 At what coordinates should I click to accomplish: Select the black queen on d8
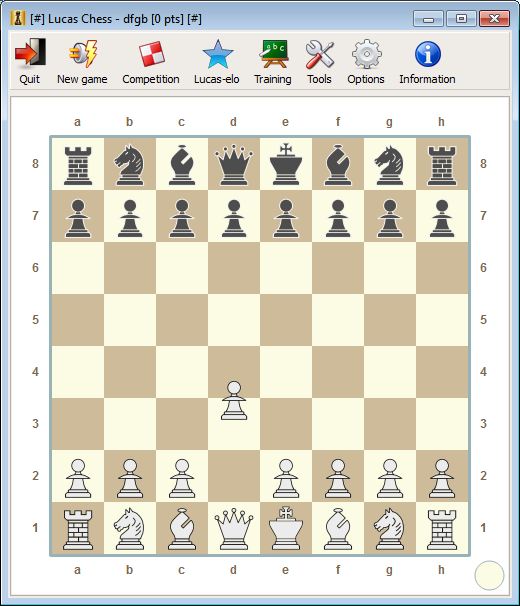point(234,164)
